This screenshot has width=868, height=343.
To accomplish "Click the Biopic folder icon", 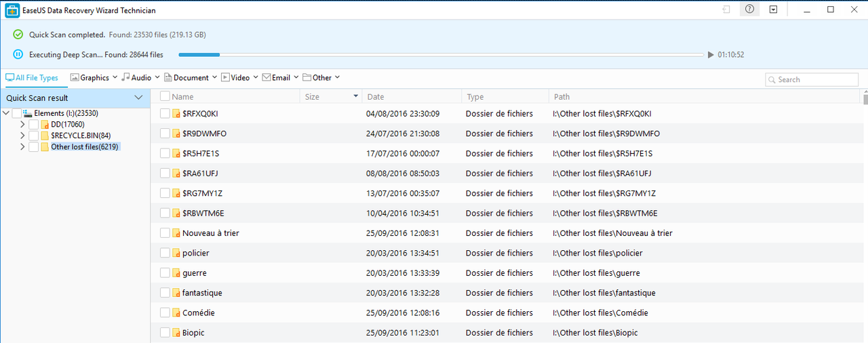I will (x=176, y=333).
